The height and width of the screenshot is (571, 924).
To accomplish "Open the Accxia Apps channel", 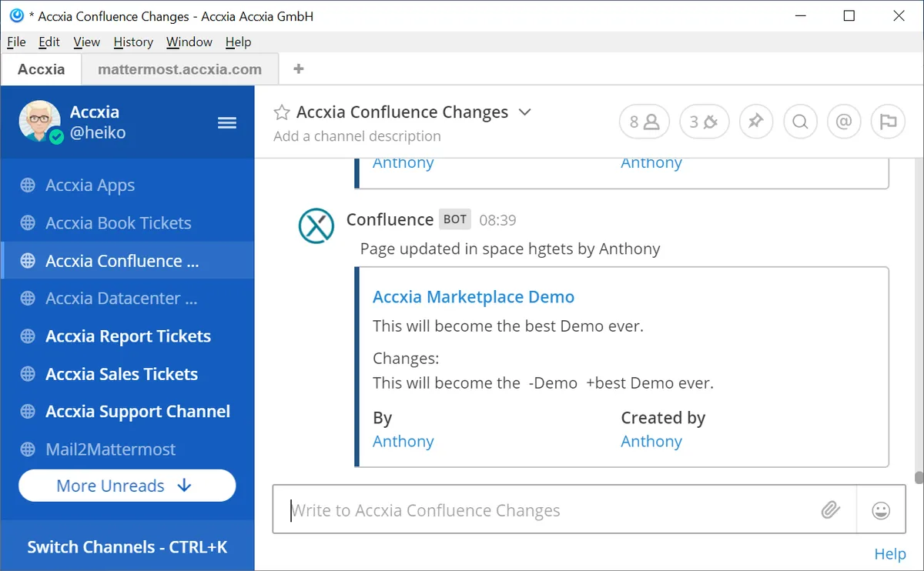I will pos(127,185).
